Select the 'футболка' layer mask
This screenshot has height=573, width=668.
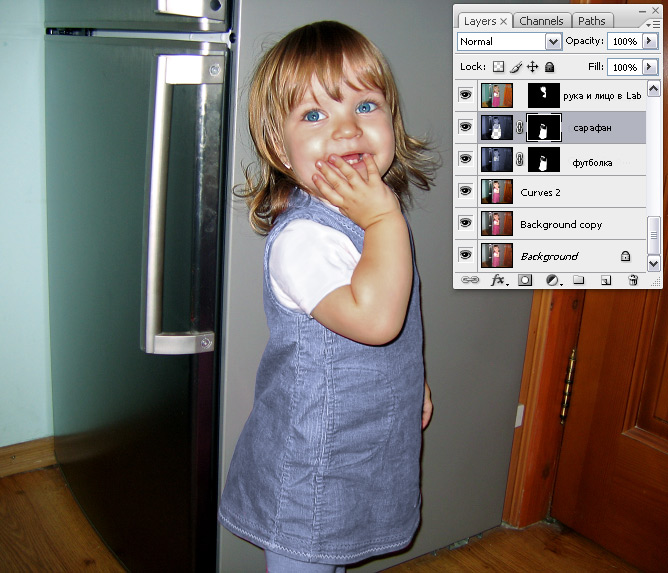tap(544, 159)
